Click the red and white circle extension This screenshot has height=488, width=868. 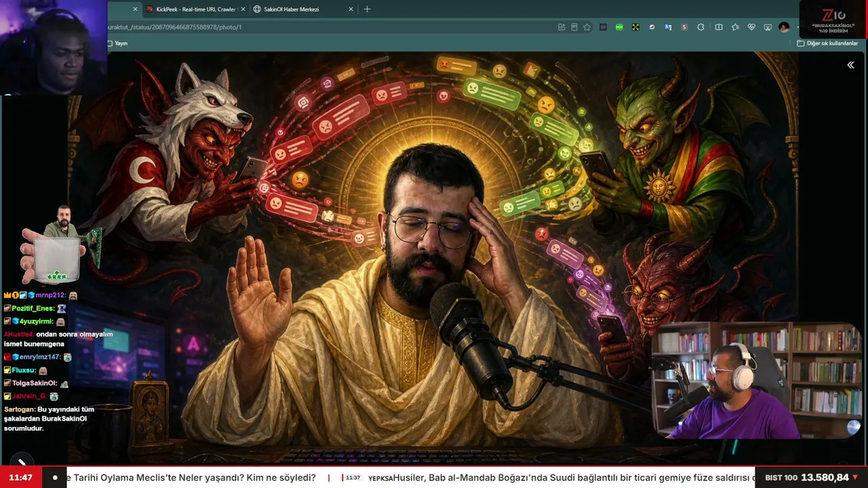point(652,27)
